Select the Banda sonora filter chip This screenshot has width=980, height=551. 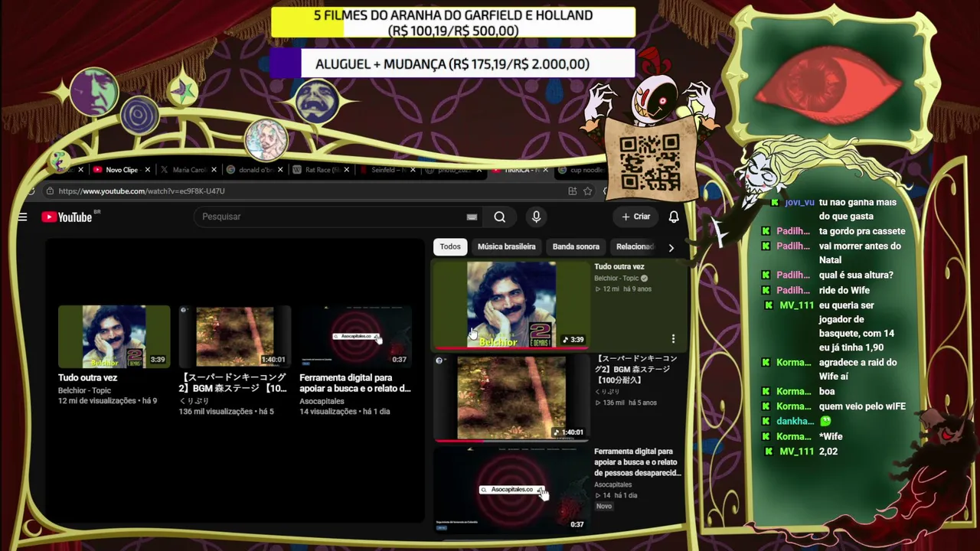(576, 246)
